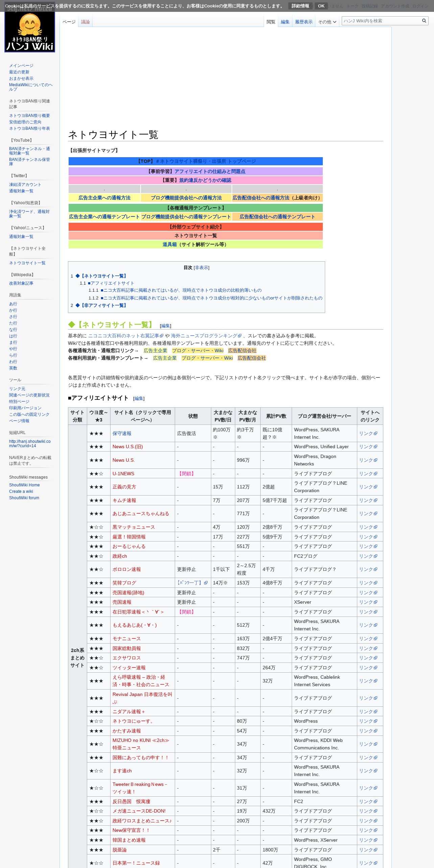Open ブログ機能提供会社への通報テンプレート link
Screen dimensions: 434x868
pos(186,217)
